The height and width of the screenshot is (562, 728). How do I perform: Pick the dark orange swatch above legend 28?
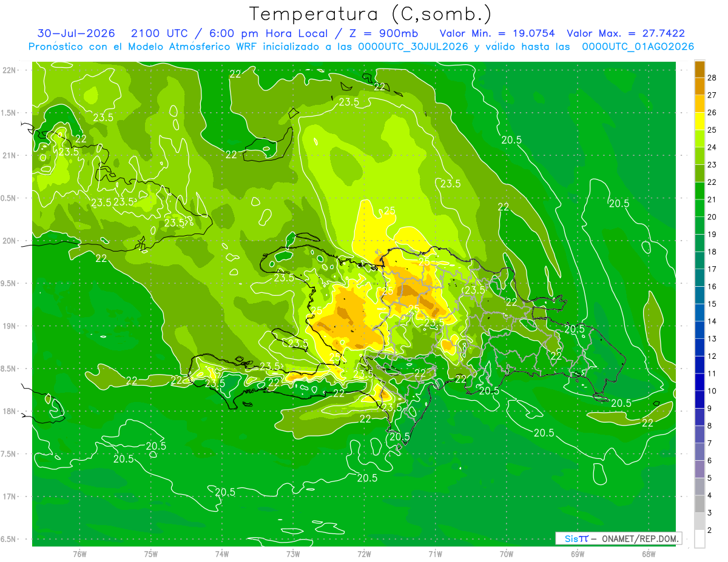[x=699, y=69]
